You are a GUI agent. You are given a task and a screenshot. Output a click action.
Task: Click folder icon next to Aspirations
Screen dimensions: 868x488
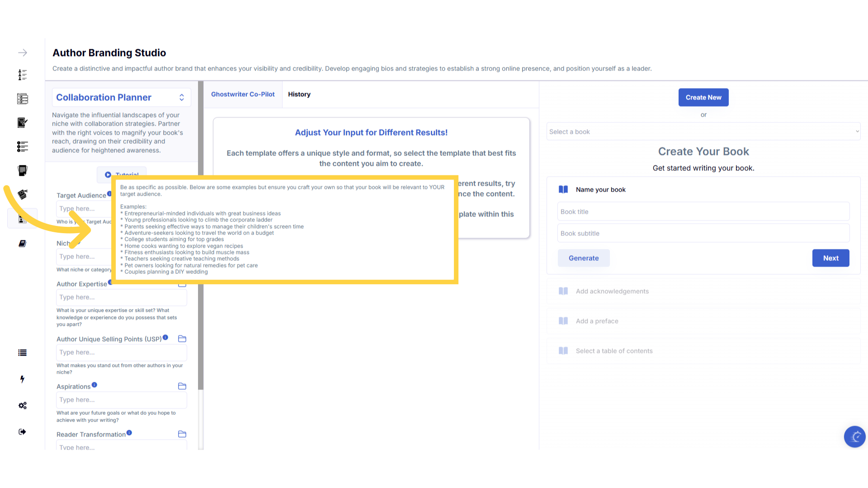pos(182,386)
